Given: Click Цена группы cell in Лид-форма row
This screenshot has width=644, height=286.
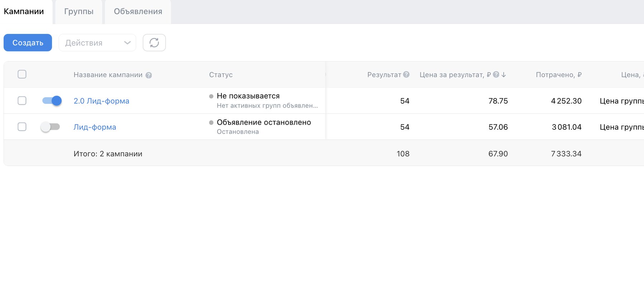Looking at the screenshot, I should (x=622, y=127).
